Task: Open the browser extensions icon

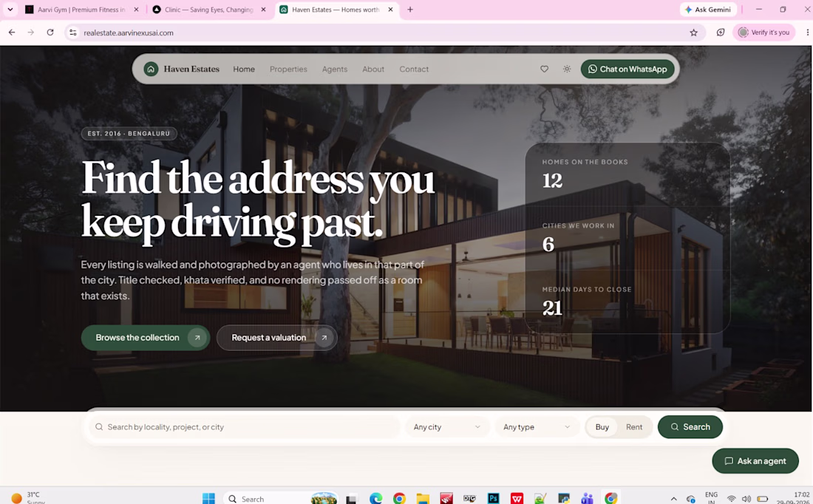Action: coord(721,33)
